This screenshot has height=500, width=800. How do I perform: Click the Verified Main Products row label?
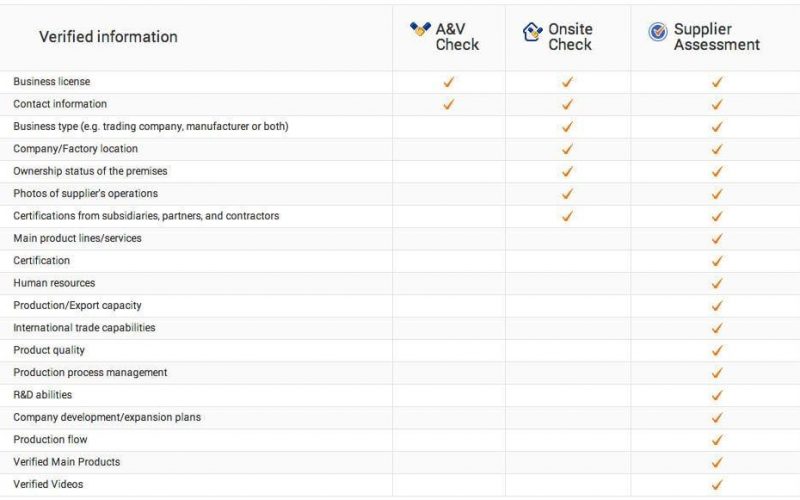tap(66, 462)
